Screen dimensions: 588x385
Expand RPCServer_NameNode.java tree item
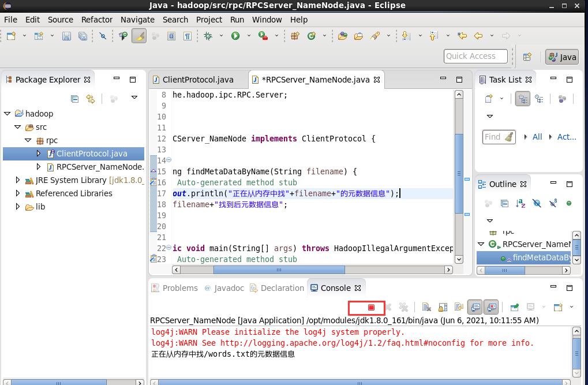tap(38, 167)
